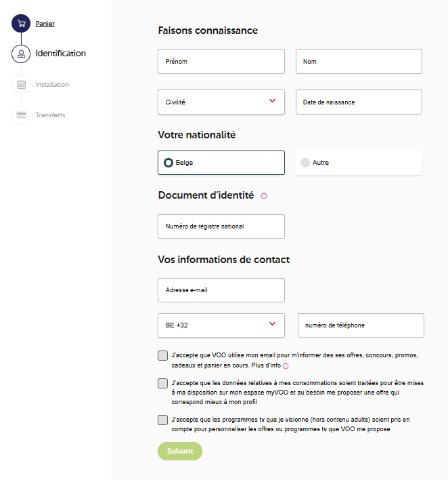Screen dimensions: 448x480
Task: Click the Plus d'info circle icon
Action: pos(286,366)
